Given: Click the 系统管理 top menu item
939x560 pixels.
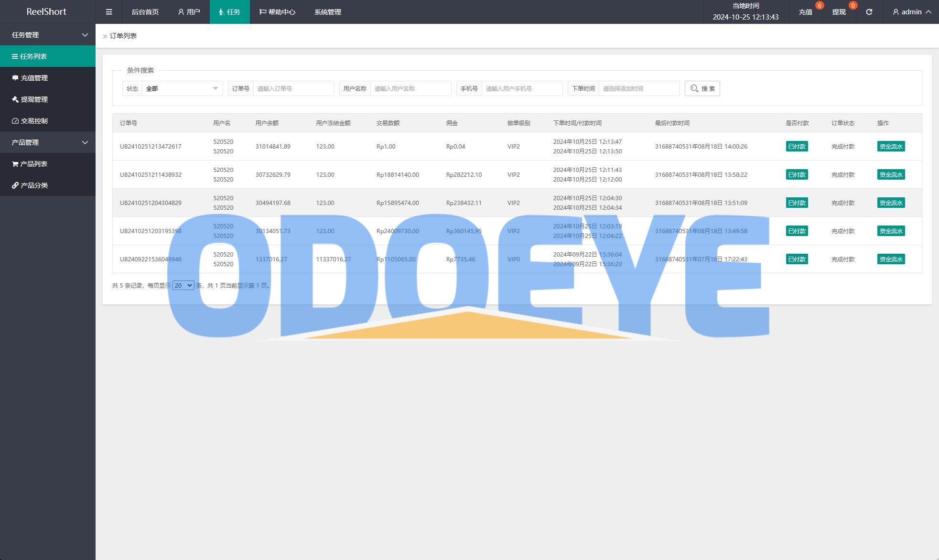Looking at the screenshot, I should pyautogui.click(x=328, y=11).
